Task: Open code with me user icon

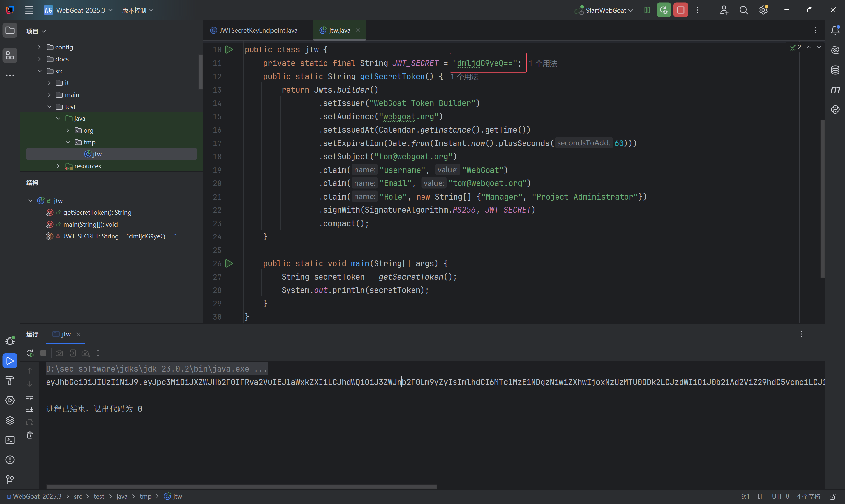Action: pyautogui.click(x=724, y=10)
